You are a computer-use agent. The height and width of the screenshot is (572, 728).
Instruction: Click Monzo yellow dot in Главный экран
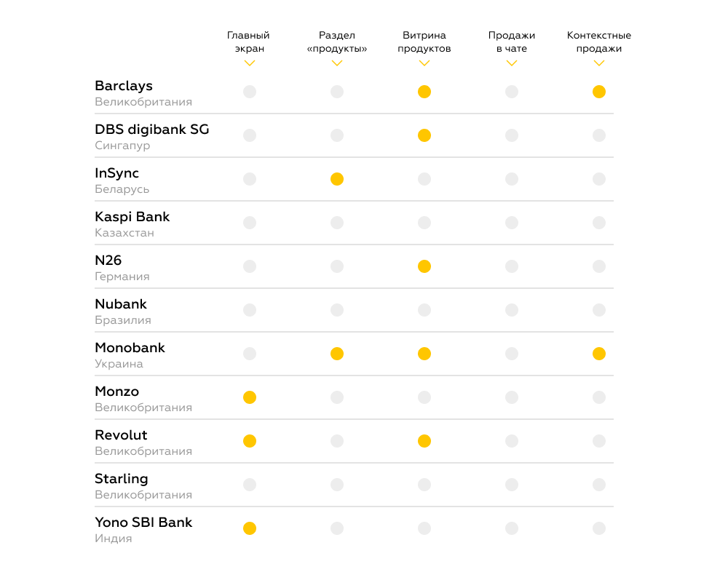tap(250, 397)
